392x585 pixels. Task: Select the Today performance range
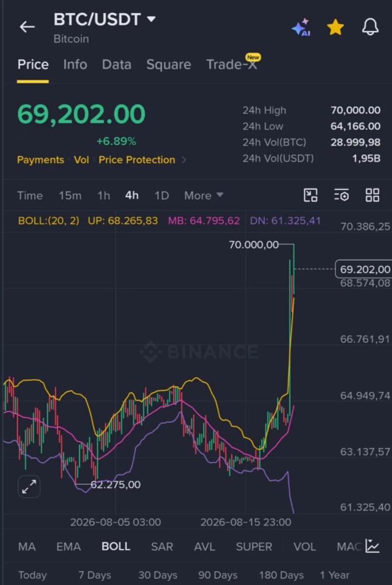pyautogui.click(x=33, y=575)
